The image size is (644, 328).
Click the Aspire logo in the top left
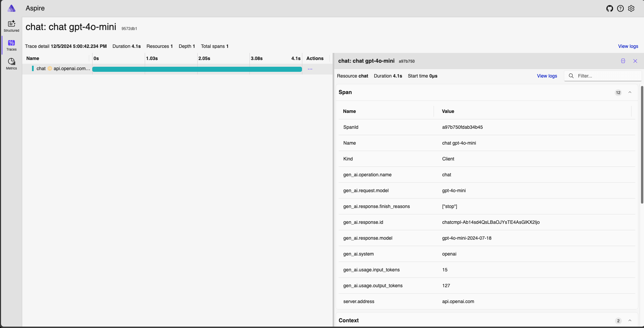[11, 8]
